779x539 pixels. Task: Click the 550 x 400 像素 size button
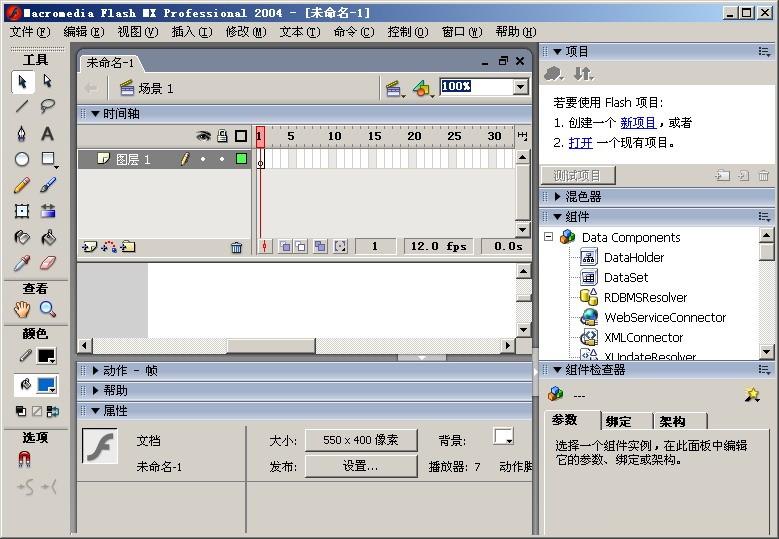[x=360, y=440]
